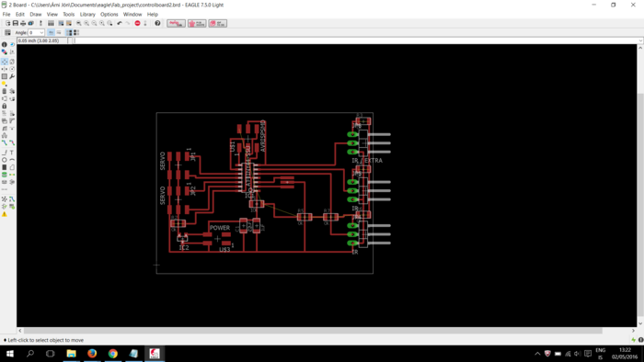644x362 pixels.
Task: Pick the Arc drawing tool
Action: tap(12, 160)
